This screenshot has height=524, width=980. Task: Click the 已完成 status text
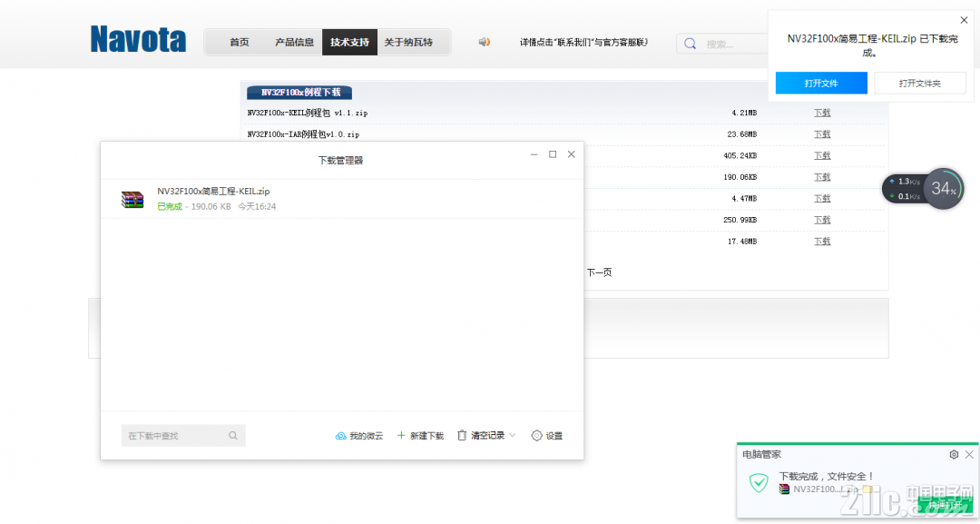[170, 206]
